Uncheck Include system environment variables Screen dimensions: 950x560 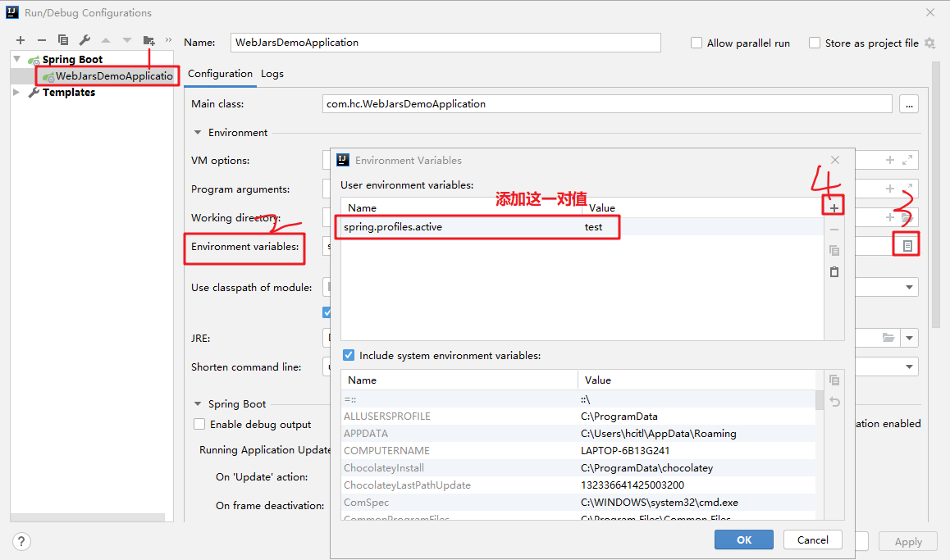(349, 355)
